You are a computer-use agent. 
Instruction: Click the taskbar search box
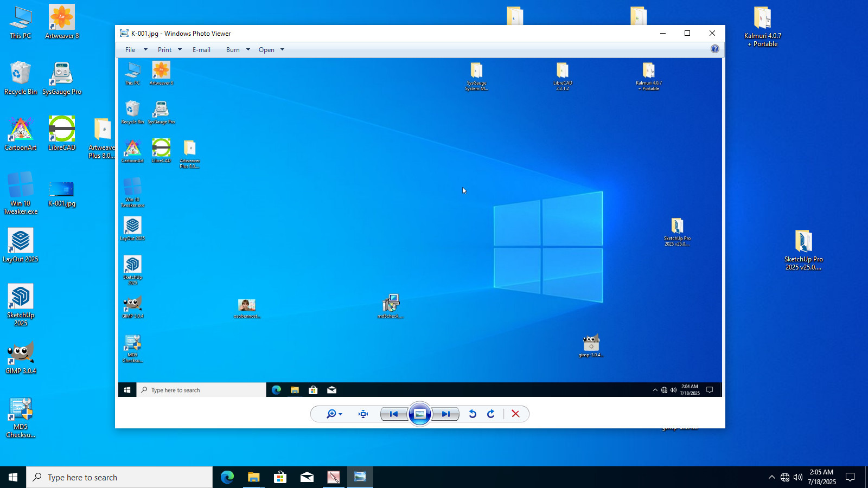[119, 477]
